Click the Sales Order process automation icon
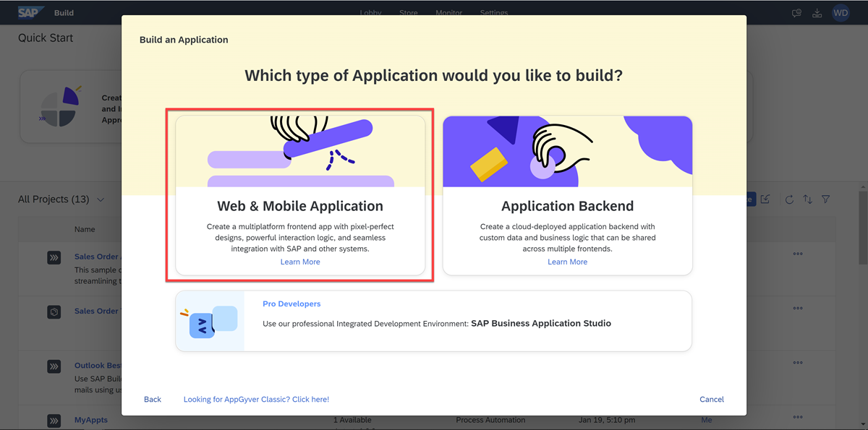This screenshot has height=430, width=868. click(x=54, y=257)
